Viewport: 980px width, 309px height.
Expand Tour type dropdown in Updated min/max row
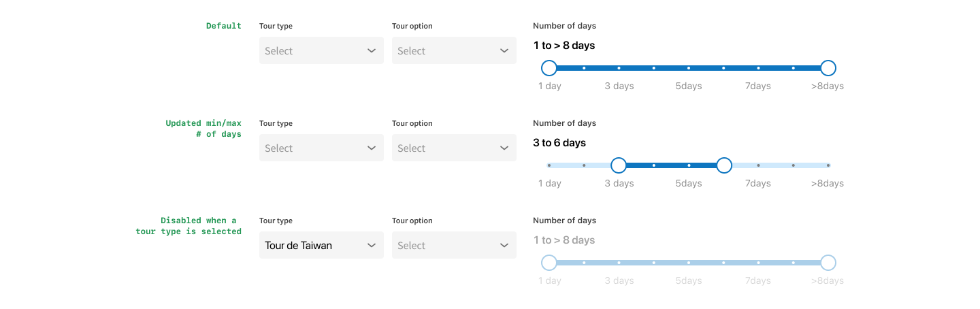tap(321, 148)
